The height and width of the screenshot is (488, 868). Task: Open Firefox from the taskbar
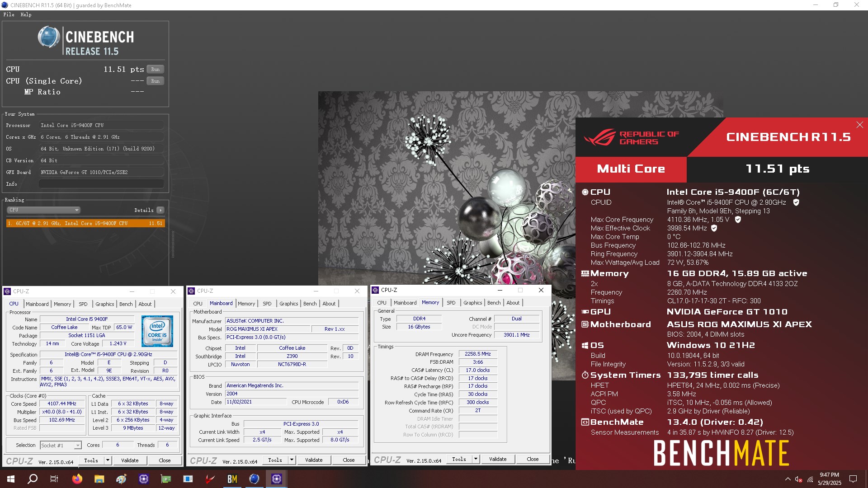(77, 479)
